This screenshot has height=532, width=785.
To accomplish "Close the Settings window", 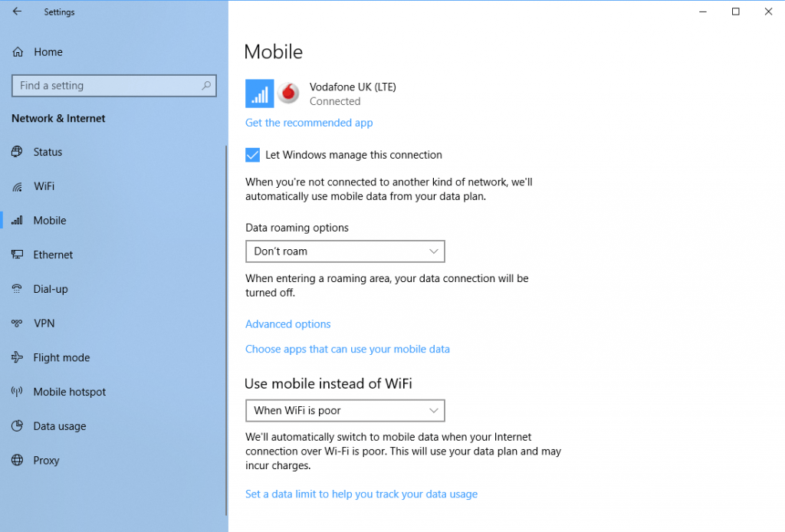I will coord(768,11).
